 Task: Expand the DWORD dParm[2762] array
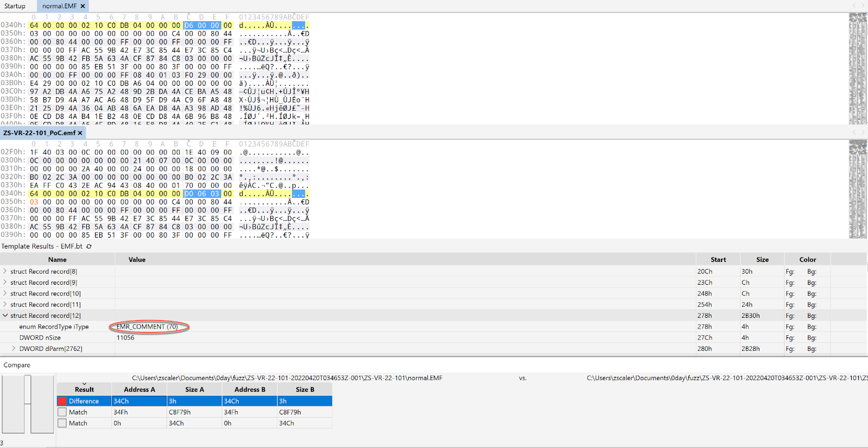tap(14, 349)
